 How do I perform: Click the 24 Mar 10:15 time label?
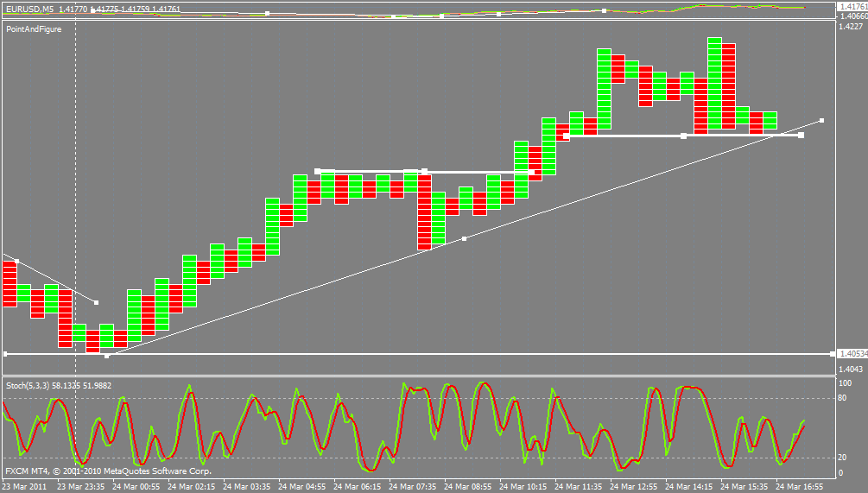(x=523, y=487)
